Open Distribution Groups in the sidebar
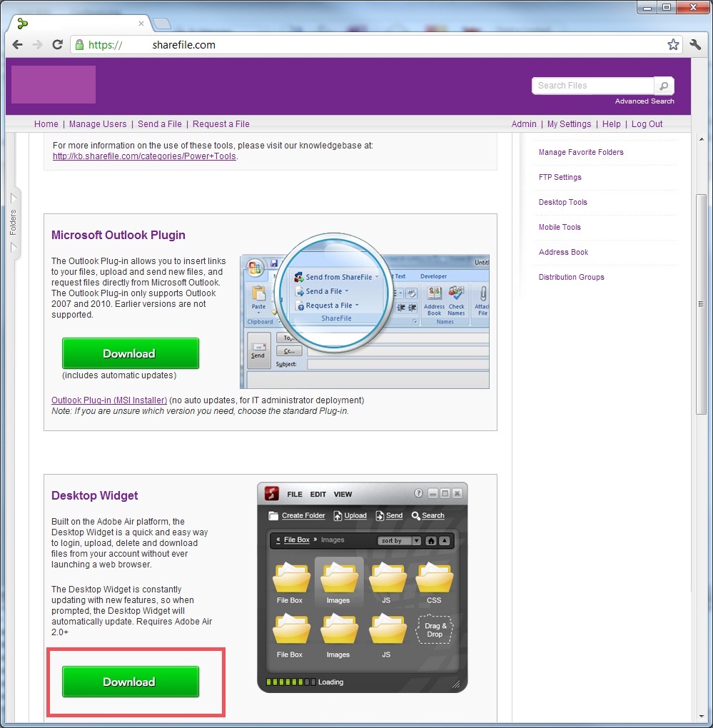Image resolution: width=713 pixels, height=728 pixels. [x=572, y=277]
